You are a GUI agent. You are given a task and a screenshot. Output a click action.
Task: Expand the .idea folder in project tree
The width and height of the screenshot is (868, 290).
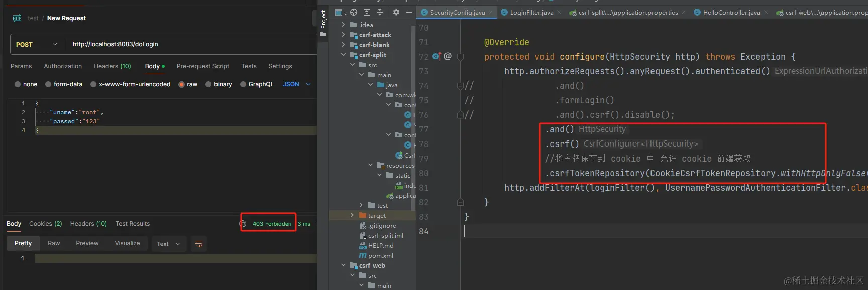click(x=343, y=25)
